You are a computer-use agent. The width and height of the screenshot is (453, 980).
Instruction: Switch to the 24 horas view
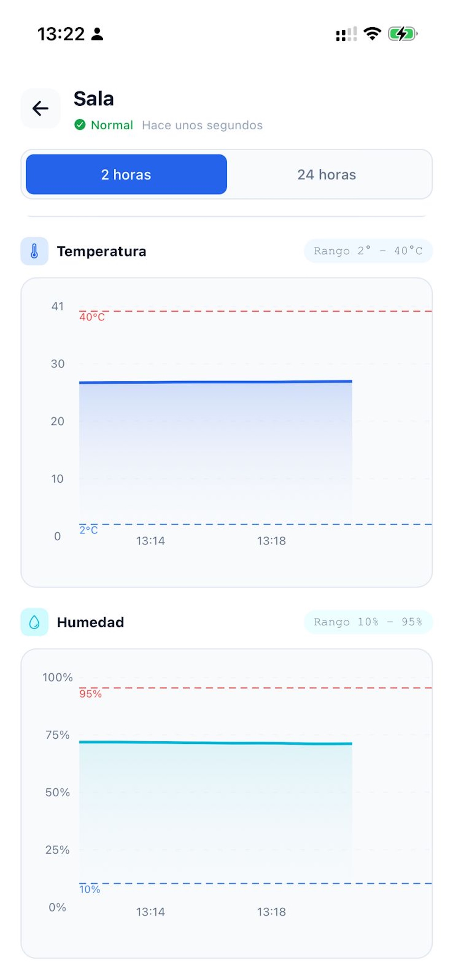coord(326,174)
